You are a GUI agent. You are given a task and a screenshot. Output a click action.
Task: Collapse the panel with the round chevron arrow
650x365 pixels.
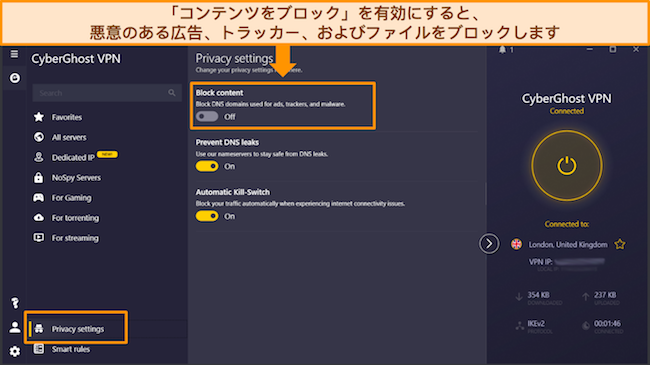(489, 243)
